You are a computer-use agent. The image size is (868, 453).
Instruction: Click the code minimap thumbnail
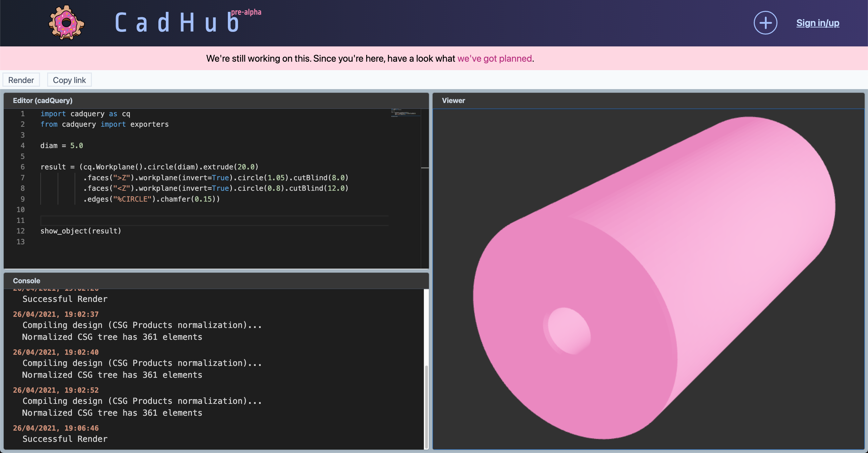click(405, 112)
